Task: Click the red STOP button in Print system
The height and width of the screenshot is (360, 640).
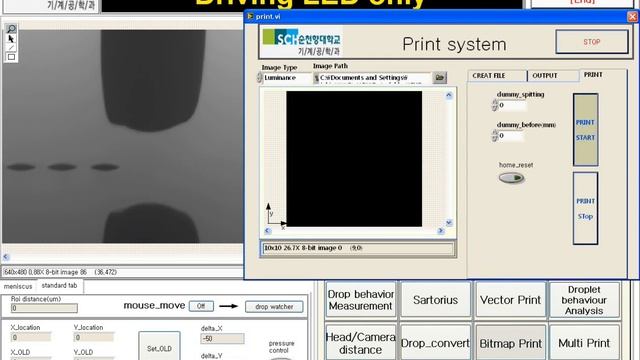Action: pos(592,42)
